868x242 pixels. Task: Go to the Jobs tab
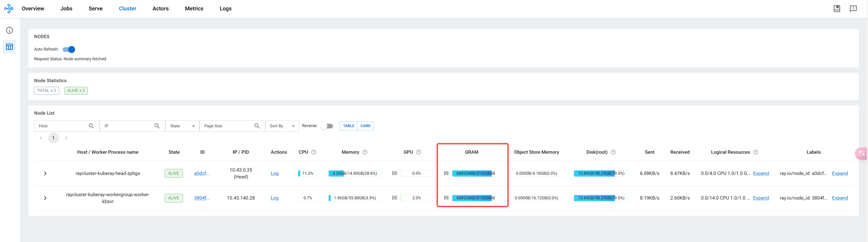66,9
